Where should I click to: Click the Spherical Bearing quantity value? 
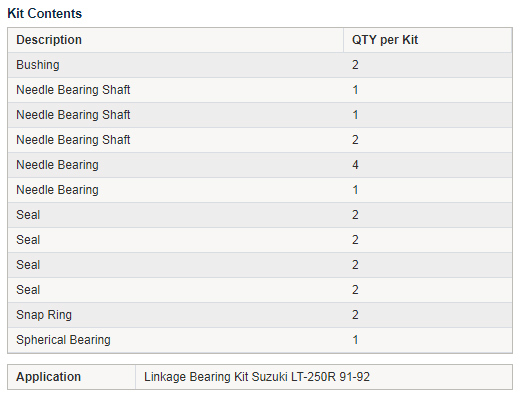tap(355, 340)
